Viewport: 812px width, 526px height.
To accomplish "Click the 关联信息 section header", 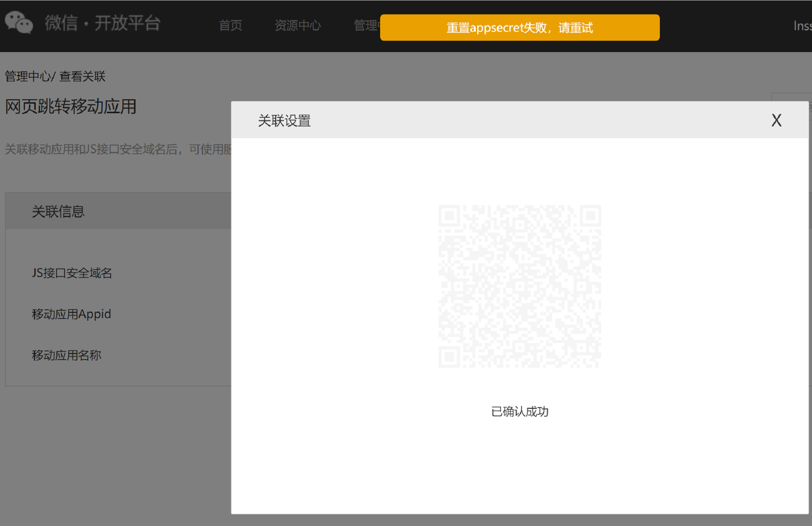I will 58,211.
